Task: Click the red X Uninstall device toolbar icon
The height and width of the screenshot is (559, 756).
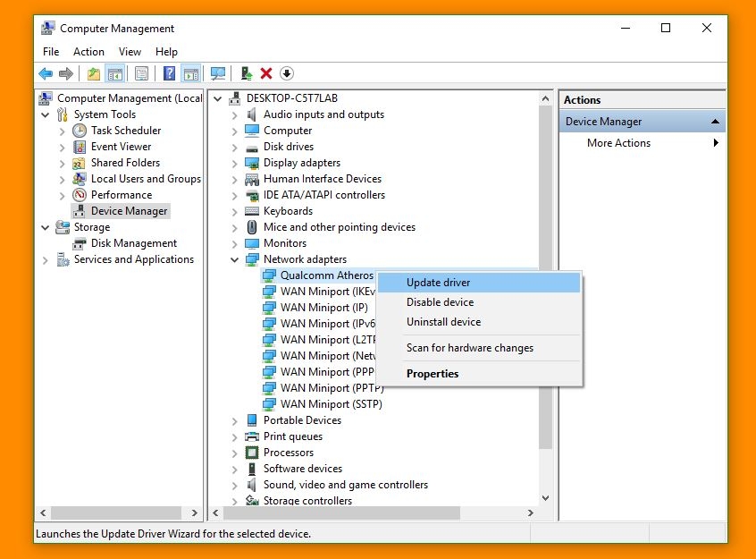Action: point(265,73)
